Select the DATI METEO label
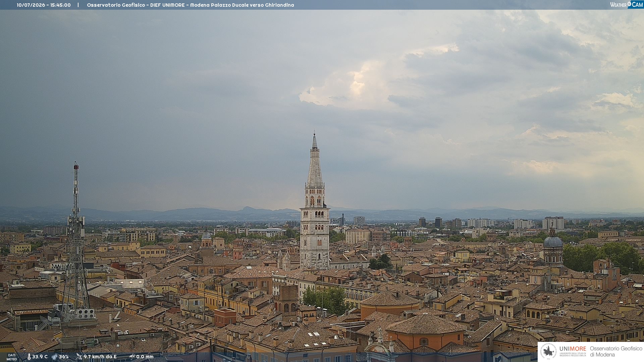644x362 pixels. click(x=12, y=357)
